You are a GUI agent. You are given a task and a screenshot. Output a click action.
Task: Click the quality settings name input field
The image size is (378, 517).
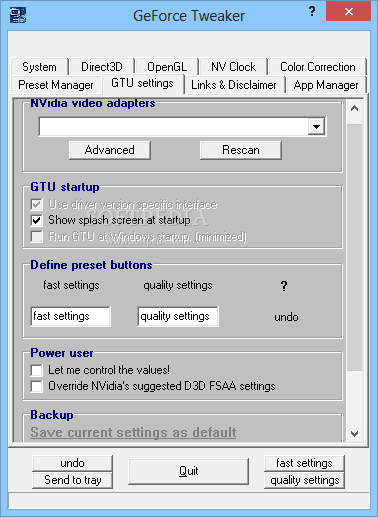coord(178,316)
